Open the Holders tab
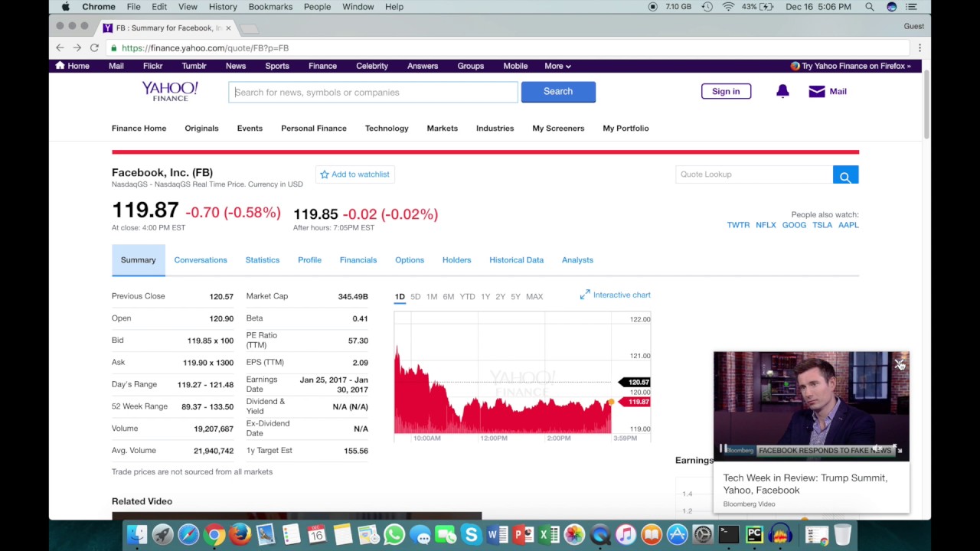 (456, 260)
